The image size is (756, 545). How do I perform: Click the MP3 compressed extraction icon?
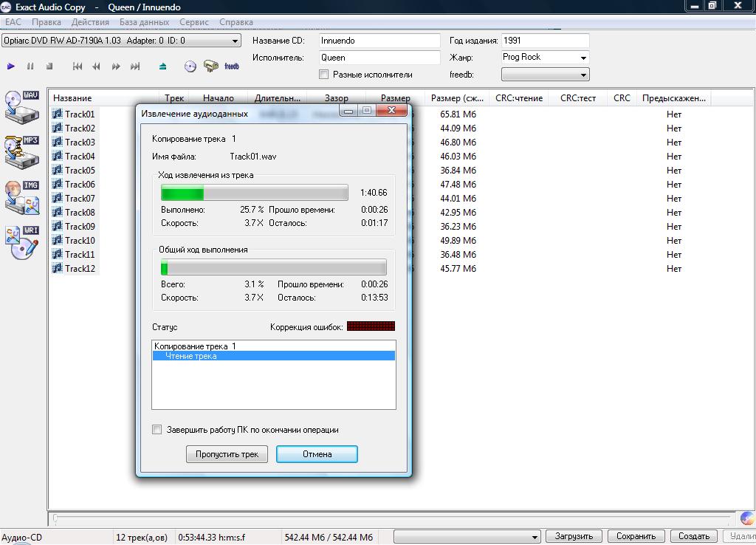[x=21, y=151]
